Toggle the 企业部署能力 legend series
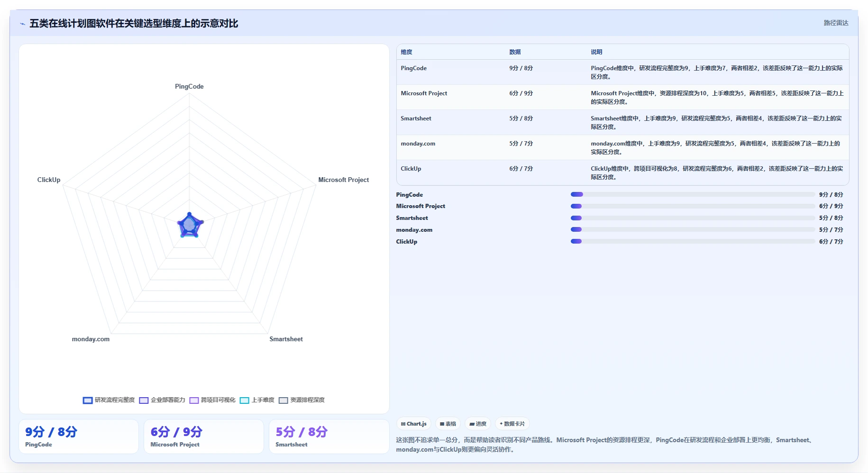Screen dimensions: 868x473 coord(162,400)
